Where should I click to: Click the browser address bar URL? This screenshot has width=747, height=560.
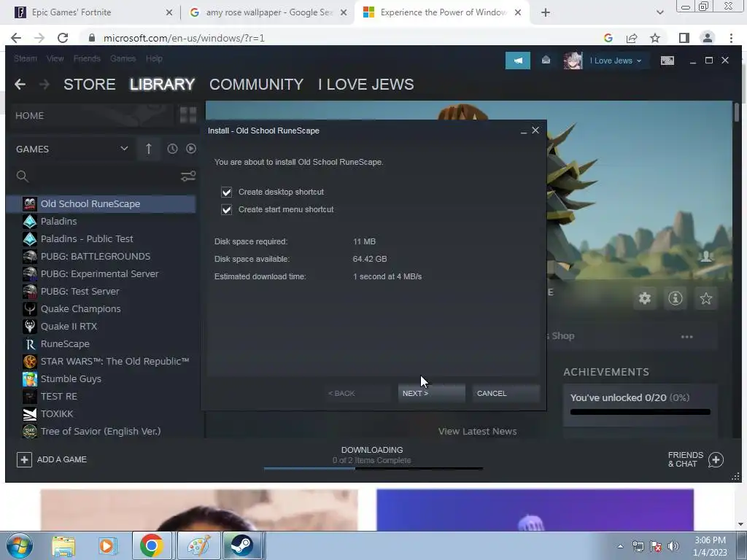[x=184, y=38]
